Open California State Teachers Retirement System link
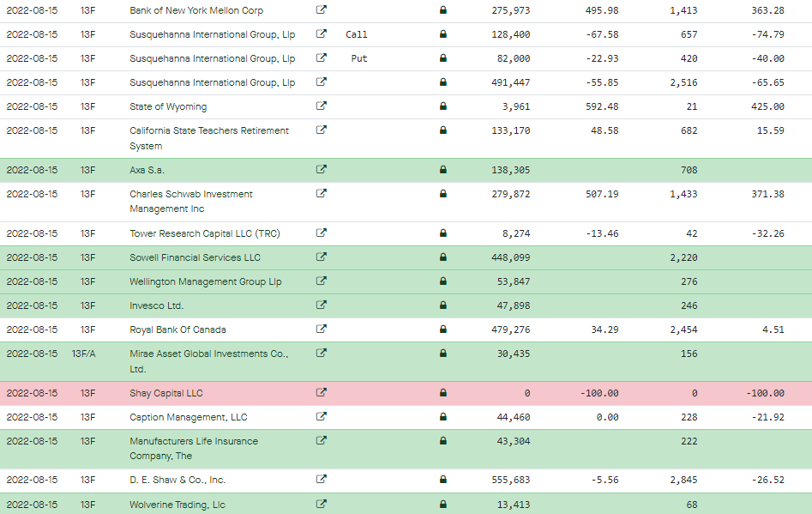The image size is (812, 514). click(x=209, y=138)
